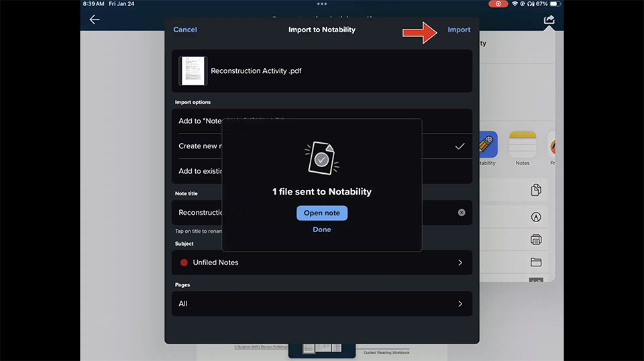Expand the Pages All selector
644x361 pixels.
pyautogui.click(x=322, y=303)
